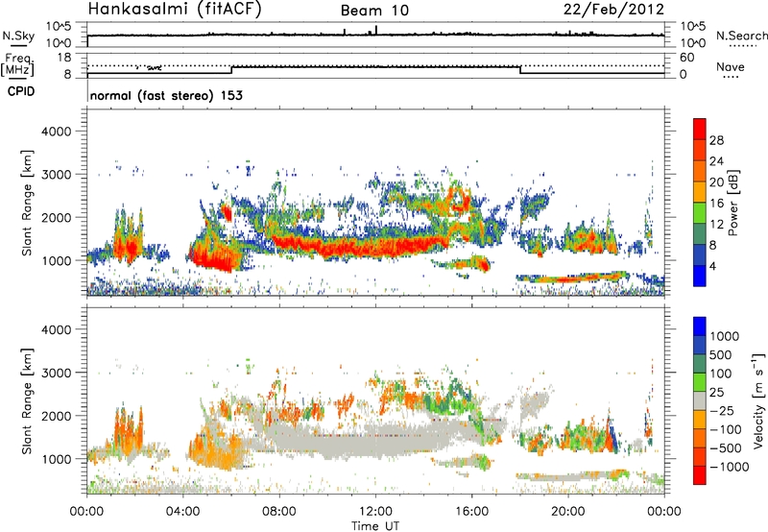Click the CPID label
Viewport: 768px width, 532px height.
click(21, 91)
